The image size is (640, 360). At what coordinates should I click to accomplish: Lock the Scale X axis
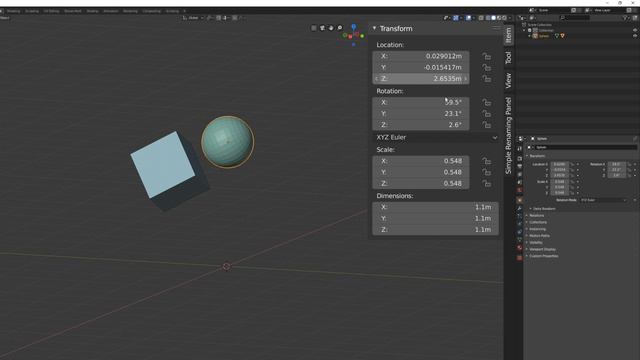click(486, 161)
